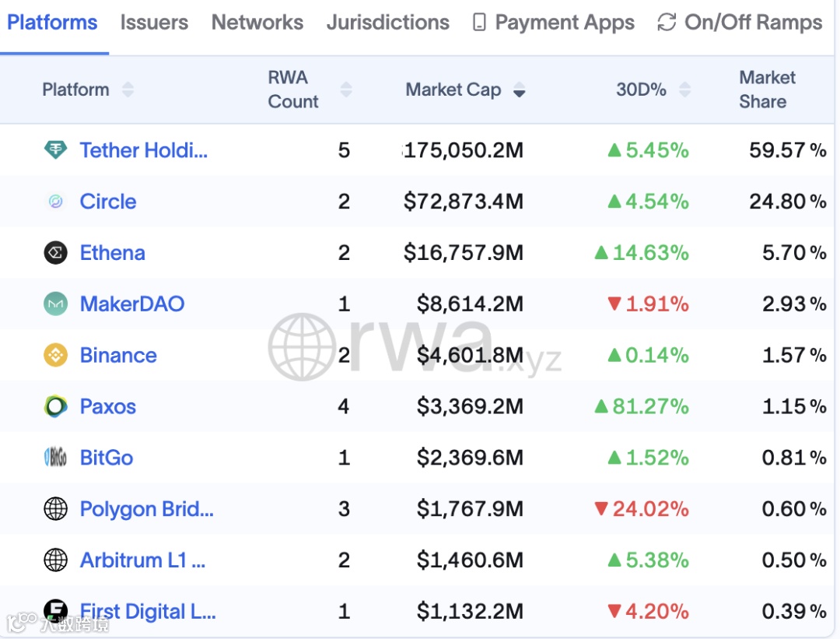
Task: Open the MakerDAO platform link
Action: (x=132, y=304)
